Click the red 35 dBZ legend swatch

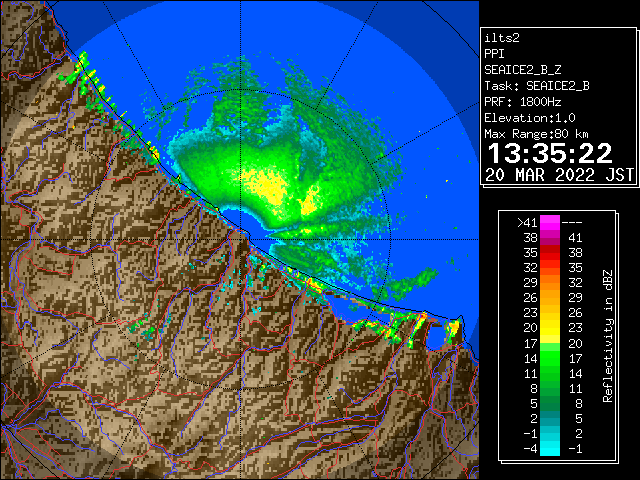(550, 253)
